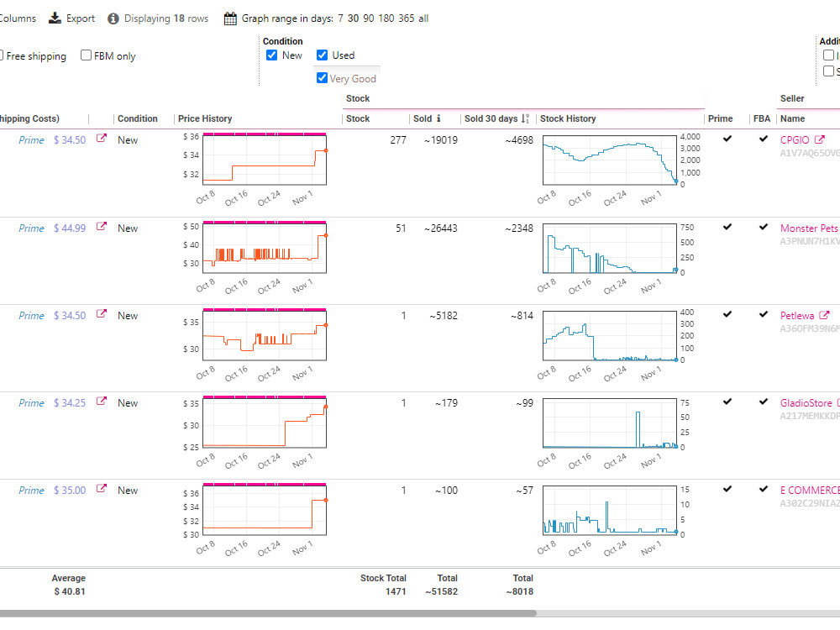
Task: Toggle the Very Good condition checkbox
Action: tap(322, 77)
